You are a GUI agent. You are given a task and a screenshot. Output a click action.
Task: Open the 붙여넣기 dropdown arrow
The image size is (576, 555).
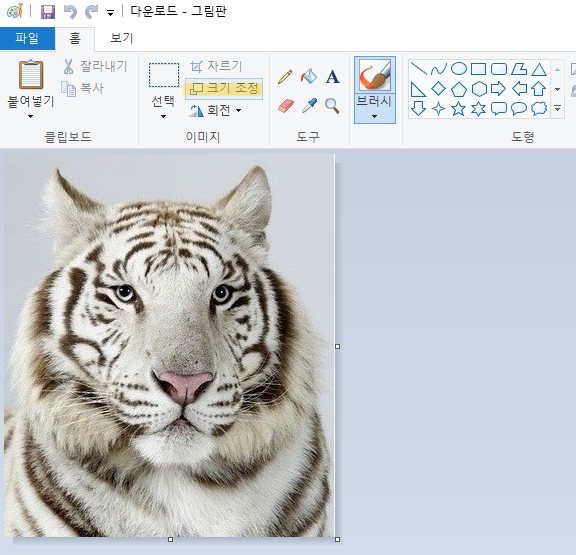coord(30,116)
